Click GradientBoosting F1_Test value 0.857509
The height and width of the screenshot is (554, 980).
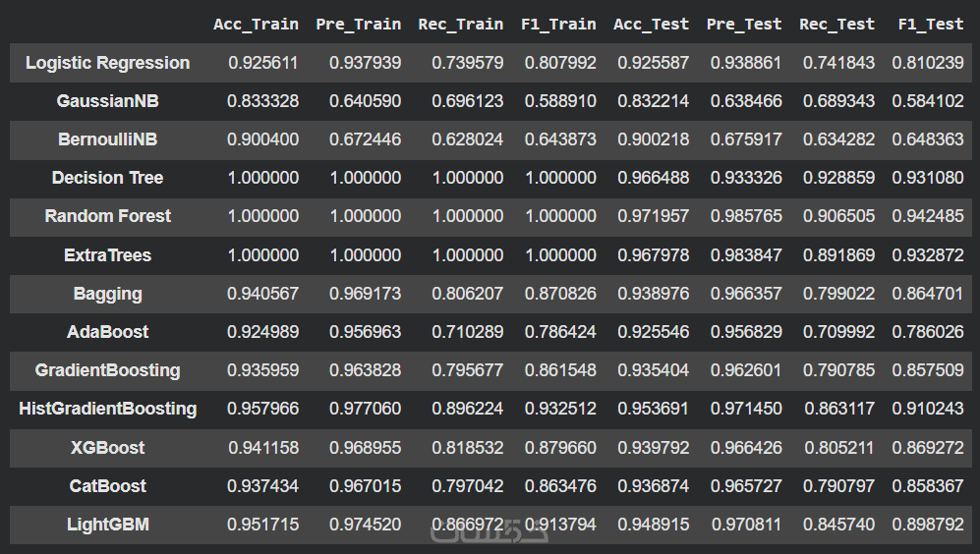tap(928, 370)
